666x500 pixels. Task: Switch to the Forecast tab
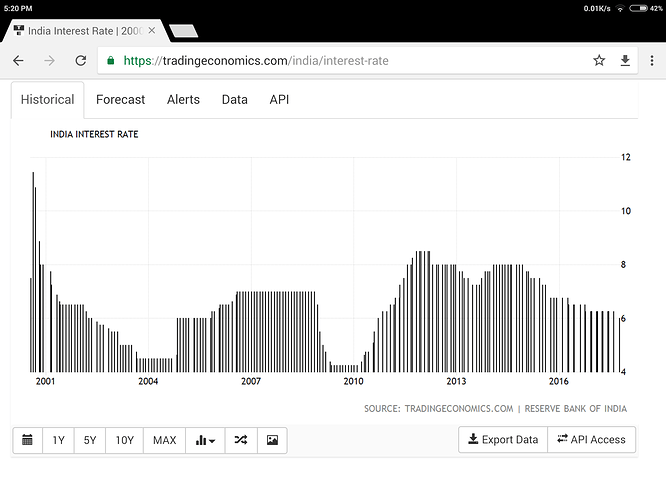(x=120, y=99)
